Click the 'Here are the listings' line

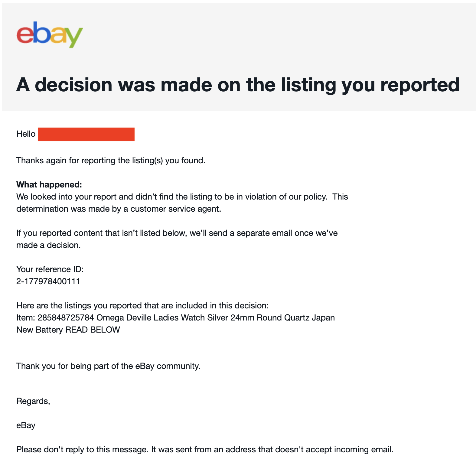point(142,306)
